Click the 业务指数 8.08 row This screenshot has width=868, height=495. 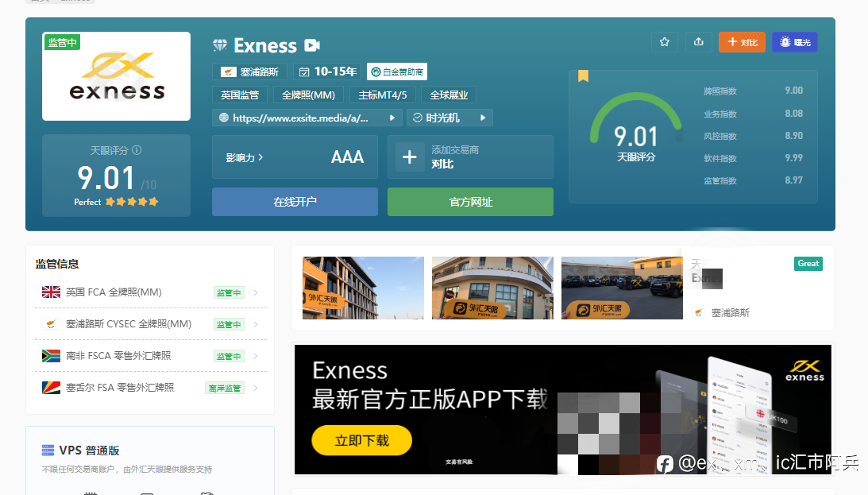[x=753, y=114]
